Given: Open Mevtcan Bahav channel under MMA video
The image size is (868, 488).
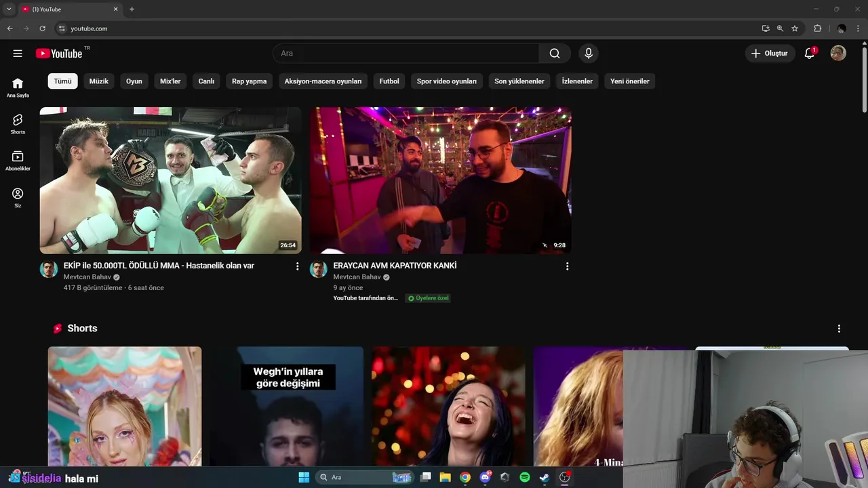Looking at the screenshot, I should tap(87, 277).
